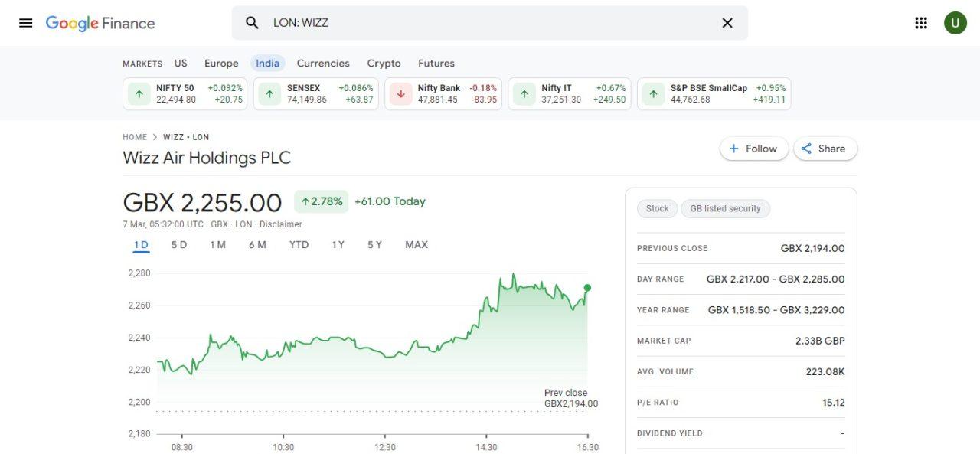Screen dimensions: 980x454
Task: Click the search field containing LON: WIZZ
Action: point(490,23)
